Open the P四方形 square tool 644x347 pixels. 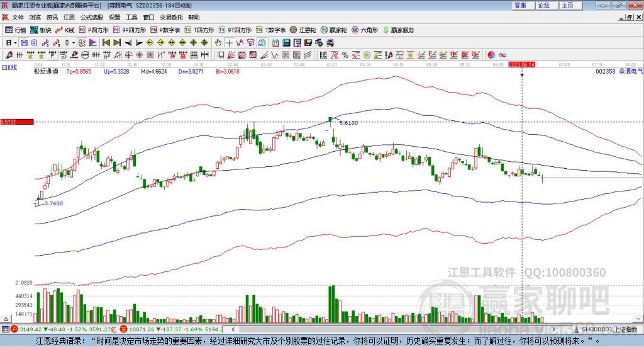pos(93,30)
